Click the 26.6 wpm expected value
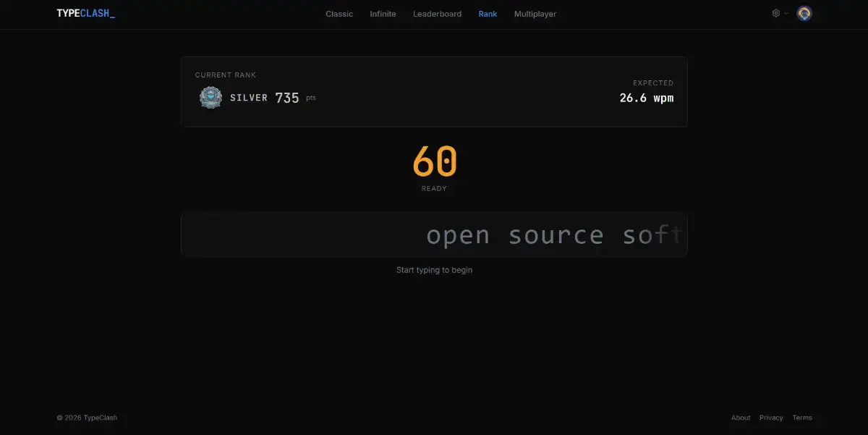This screenshot has height=435, width=868. [x=647, y=98]
